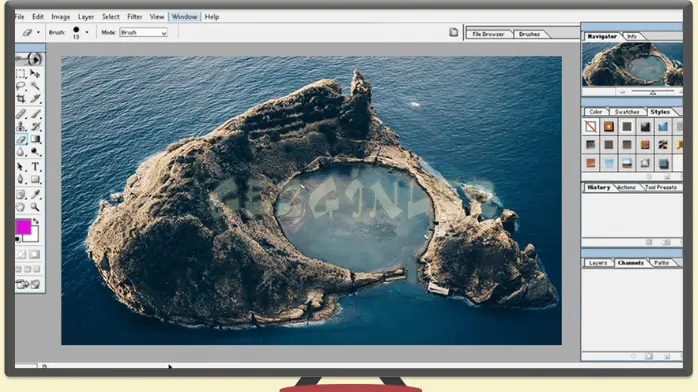This screenshot has height=392, width=698.
Task: Select the Magic Wand tool
Action: coord(35,86)
